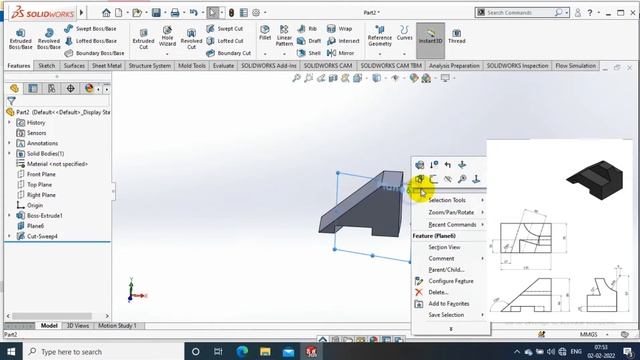Open the Flow Simulation tab

coord(576,66)
